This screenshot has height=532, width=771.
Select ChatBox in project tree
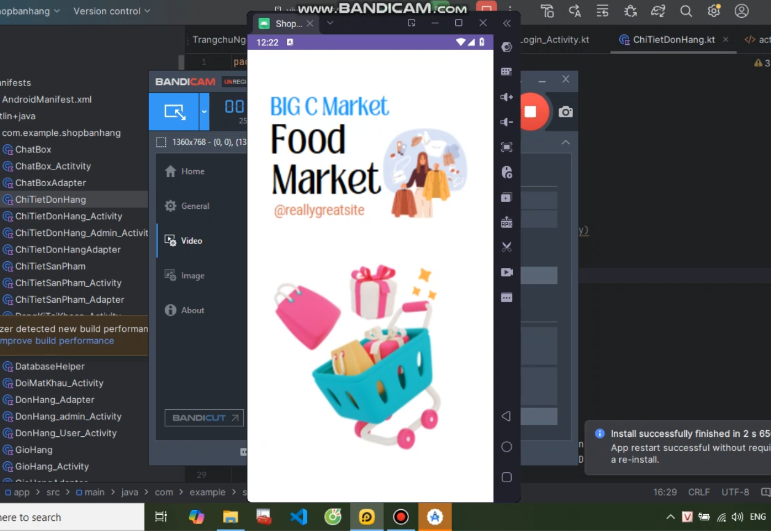[33, 149]
